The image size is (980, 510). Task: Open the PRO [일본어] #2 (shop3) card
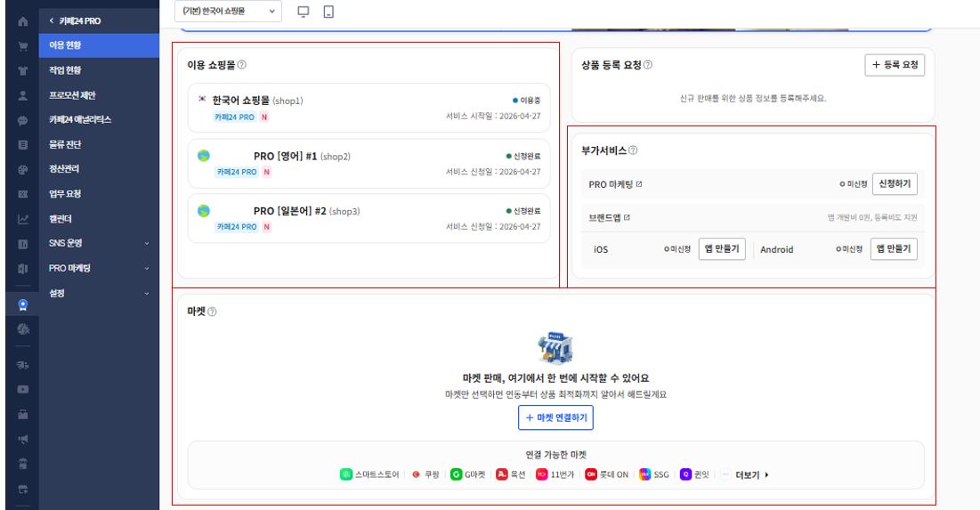369,218
